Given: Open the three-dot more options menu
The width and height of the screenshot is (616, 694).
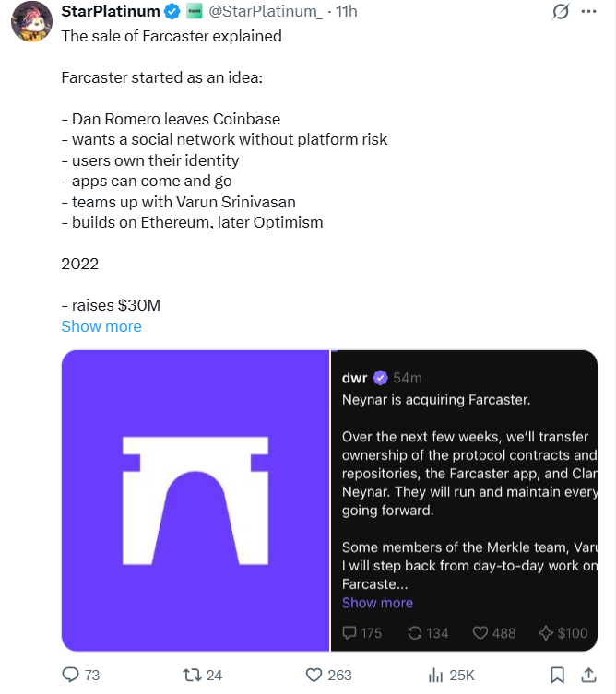Looking at the screenshot, I should (x=591, y=12).
